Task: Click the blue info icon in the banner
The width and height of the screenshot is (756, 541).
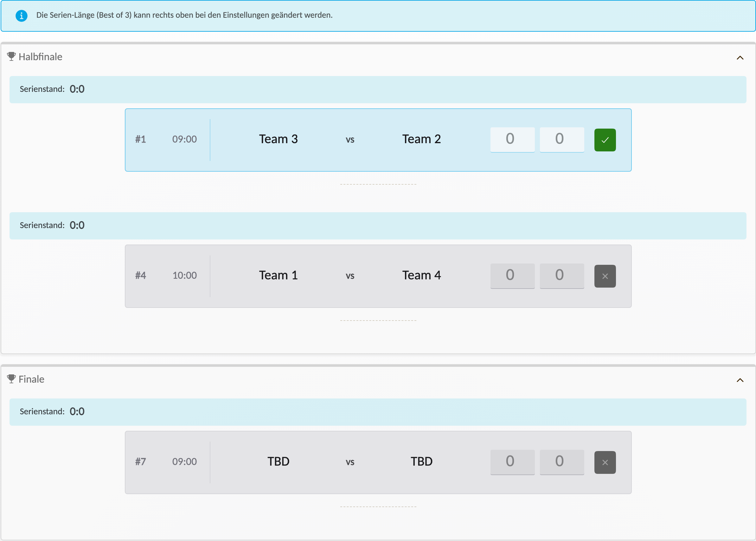Action: tap(22, 16)
